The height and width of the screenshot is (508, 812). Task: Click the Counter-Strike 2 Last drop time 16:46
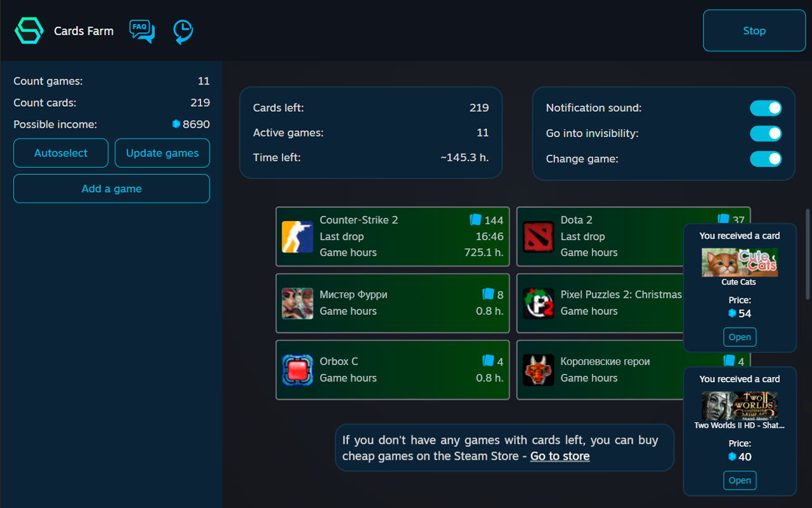coord(490,237)
